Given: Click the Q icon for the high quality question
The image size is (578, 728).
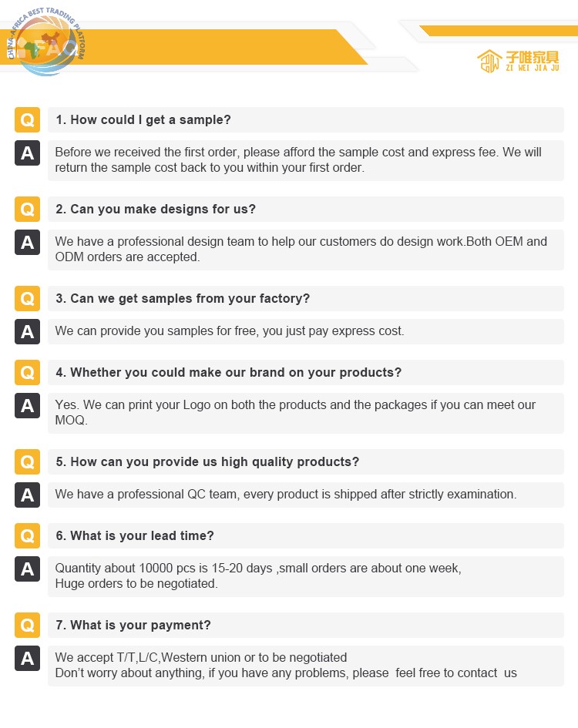Looking at the screenshot, I should pyautogui.click(x=28, y=461).
